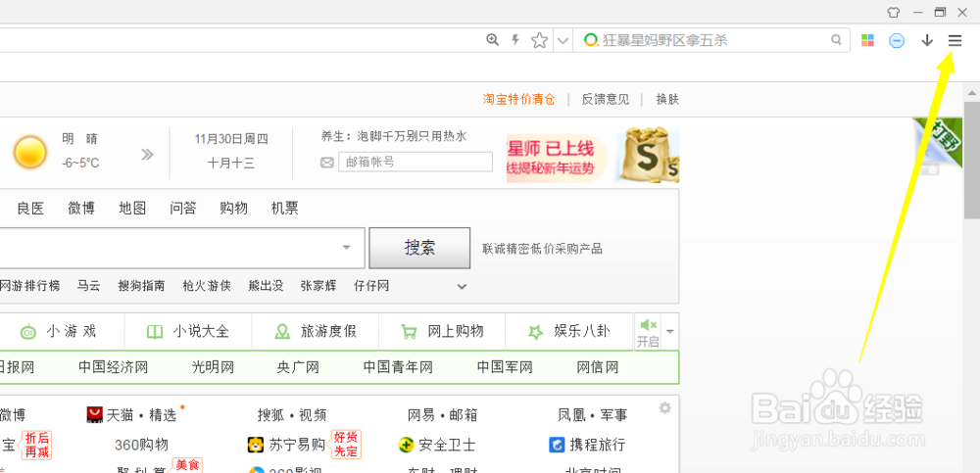Click the search magnifier in search box
980x473 pixels.
tap(836, 40)
